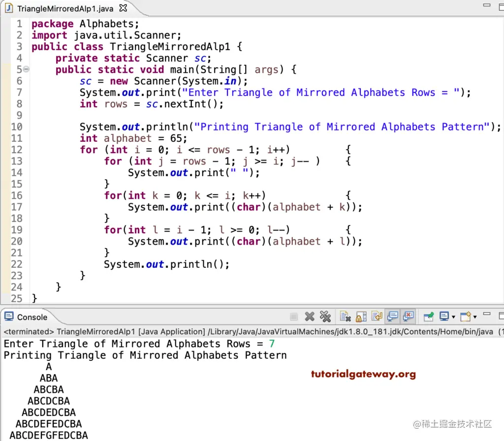Click the Display Selected Console monitor icon
Image resolution: width=504 pixels, height=441 pixels.
[444, 316]
